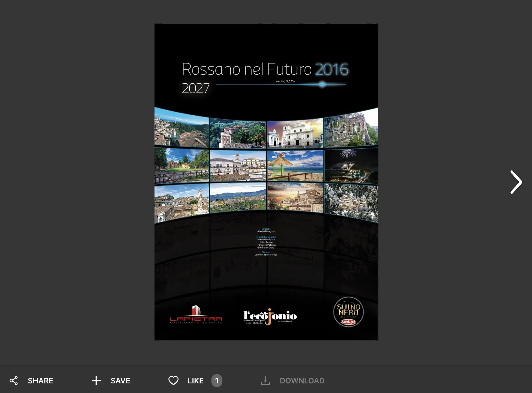
Task: Click the l'eco dello jonio logo
Action: click(x=270, y=316)
